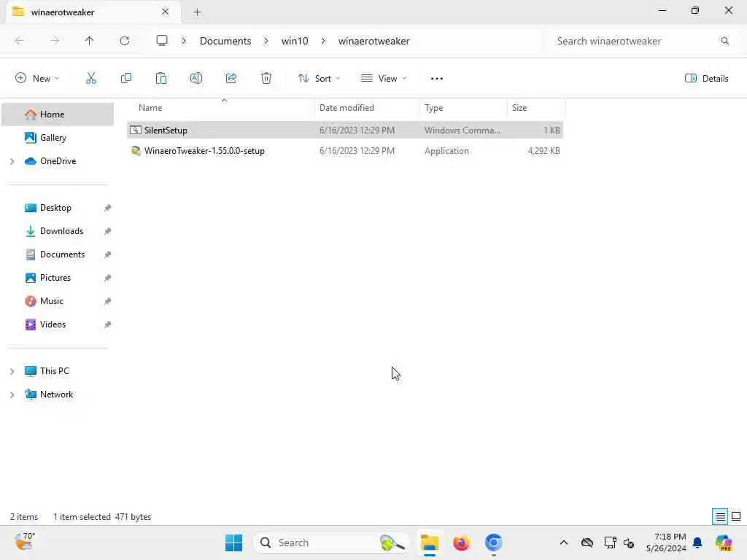Click chevron after Documents breadcrumb
This screenshot has width=747, height=560.
pyautogui.click(x=266, y=41)
